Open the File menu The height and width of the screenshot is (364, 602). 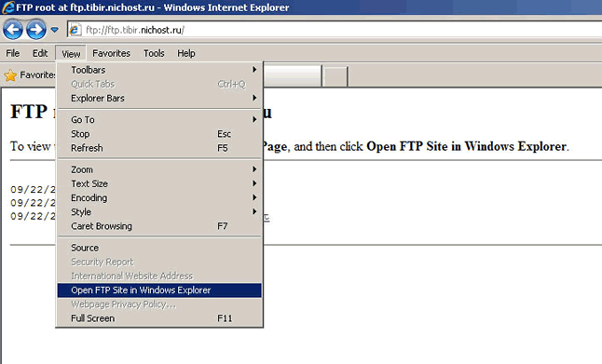tap(13, 53)
